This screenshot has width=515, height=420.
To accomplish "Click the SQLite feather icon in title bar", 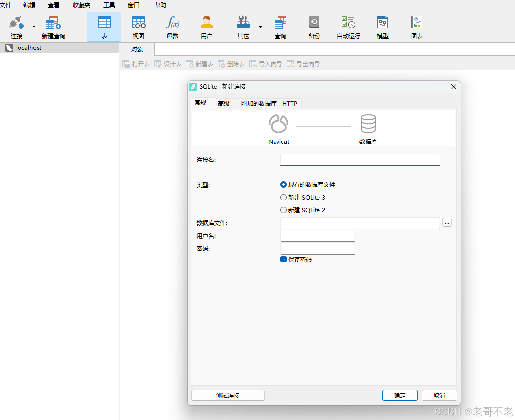I will click(194, 87).
